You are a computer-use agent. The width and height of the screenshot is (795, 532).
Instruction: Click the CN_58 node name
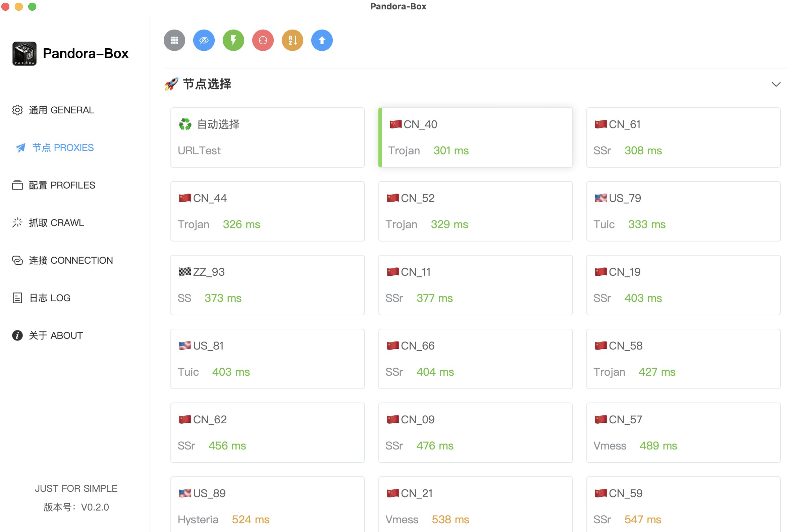point(625,346)
